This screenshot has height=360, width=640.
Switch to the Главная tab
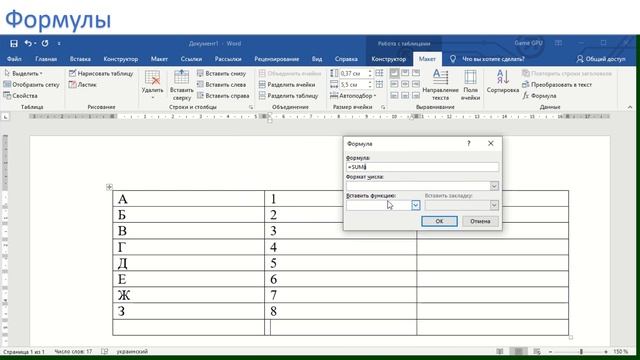[x=46, y=59]
